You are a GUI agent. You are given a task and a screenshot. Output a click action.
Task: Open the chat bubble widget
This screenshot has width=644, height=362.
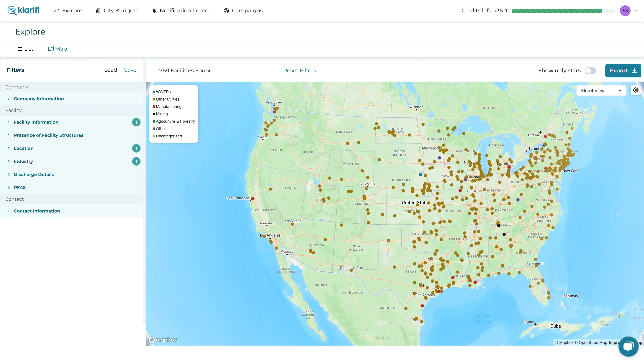click(628, 346)
